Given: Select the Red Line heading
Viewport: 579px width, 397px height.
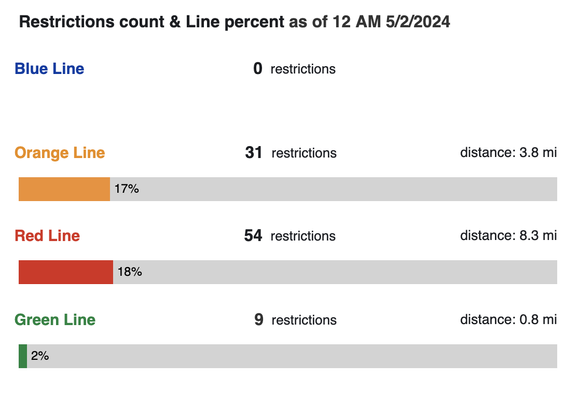Looking at the screenshot, I should (x=47, y=236).
